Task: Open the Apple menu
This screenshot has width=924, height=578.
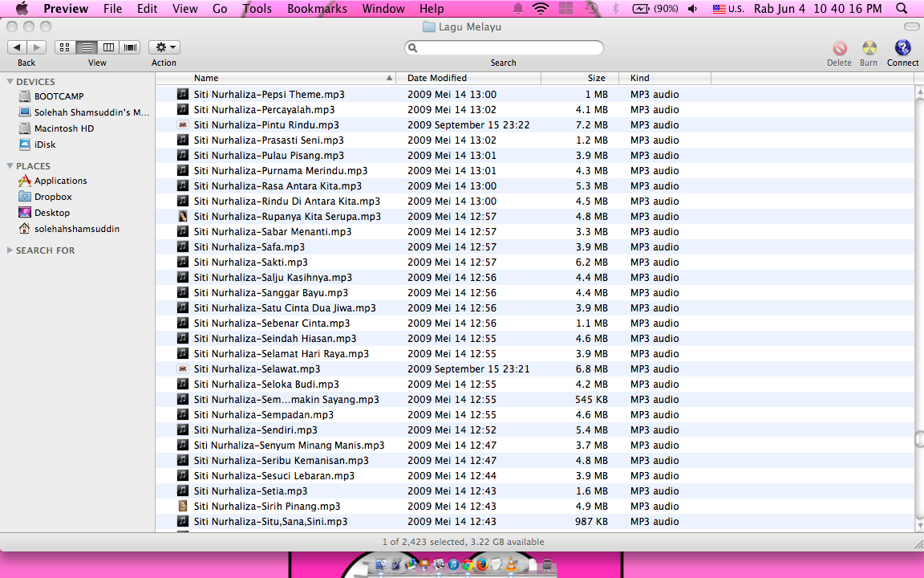Action: pyautogui.click(x=21, y=8)
